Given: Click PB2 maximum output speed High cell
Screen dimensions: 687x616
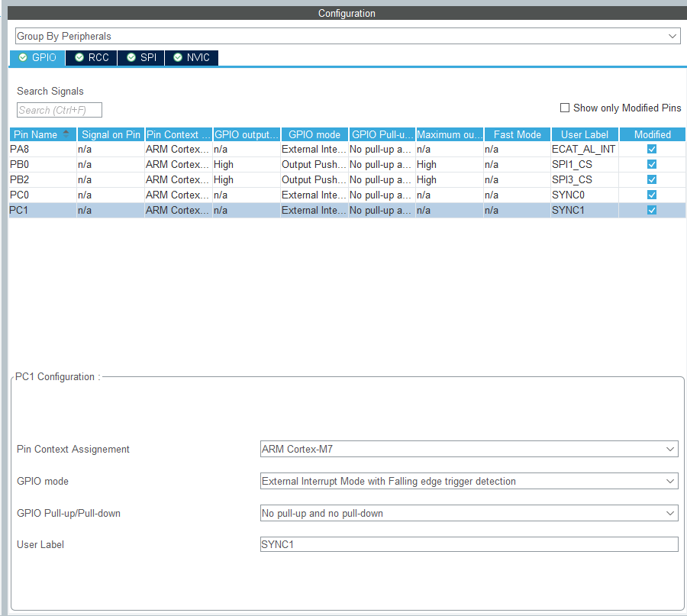Looking at the screenshot, I should coord(450,179).
